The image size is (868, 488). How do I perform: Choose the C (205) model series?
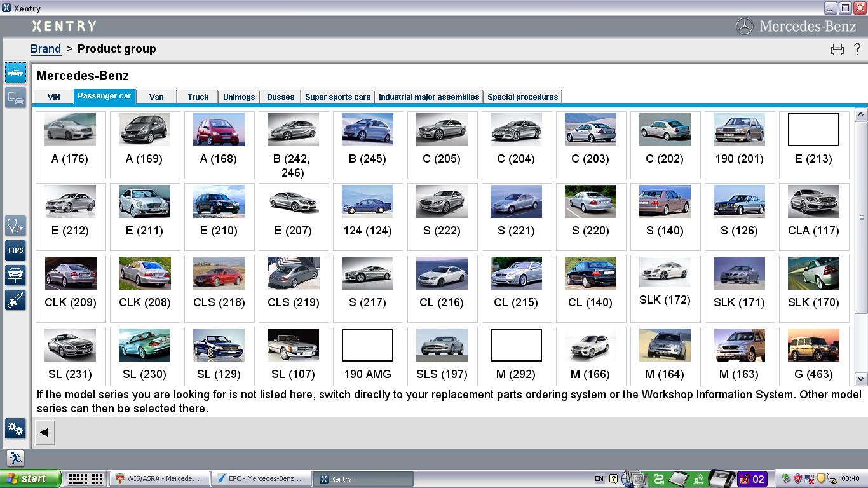coord(442,145)
